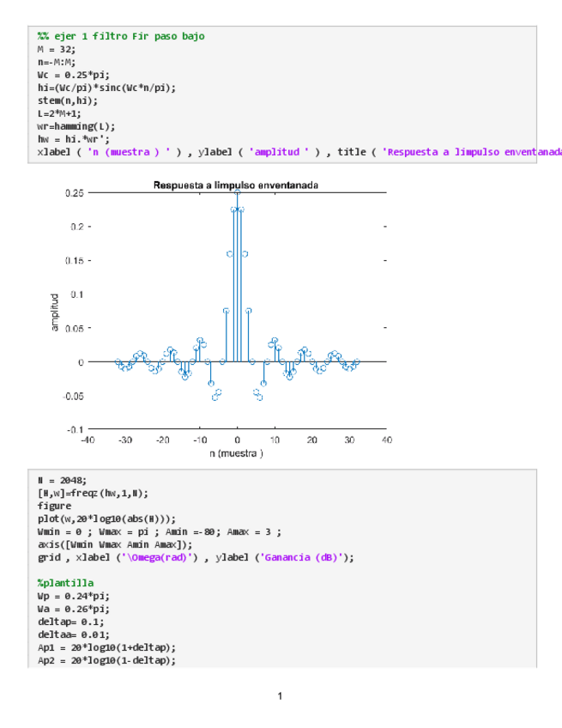Click the plot title 'Respuesta a limpulso enventanada'
Viewport: 562px width, 728px height.
click(237, 185)
